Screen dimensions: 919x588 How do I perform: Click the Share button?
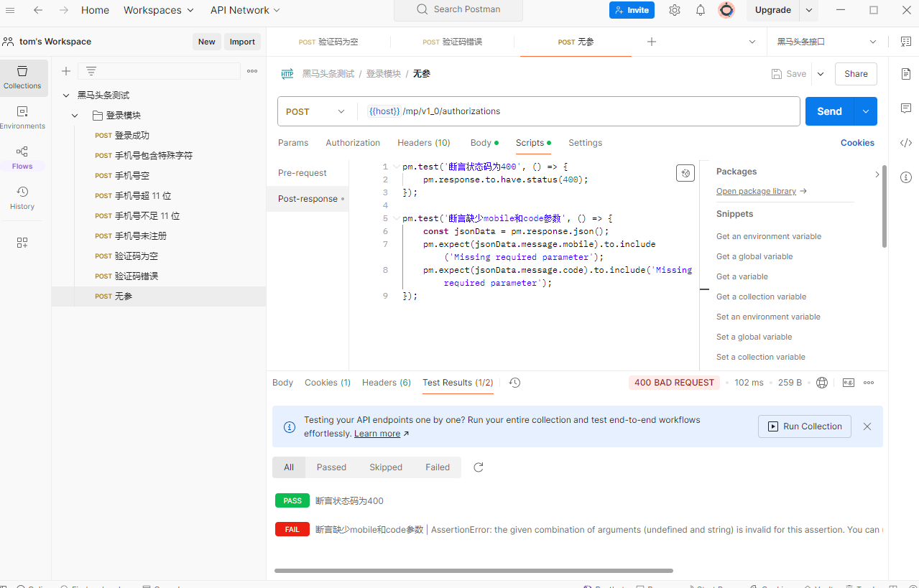(x=856, y=74)
